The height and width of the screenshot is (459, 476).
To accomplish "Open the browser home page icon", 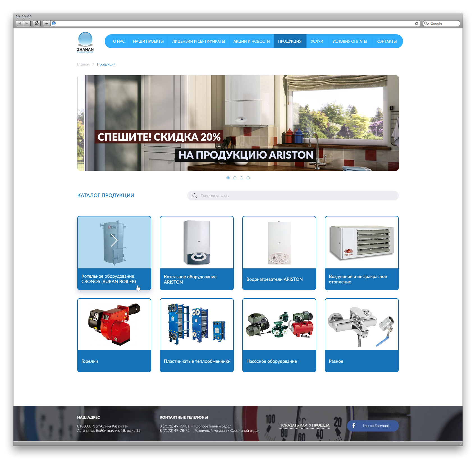I will [37, 23].
